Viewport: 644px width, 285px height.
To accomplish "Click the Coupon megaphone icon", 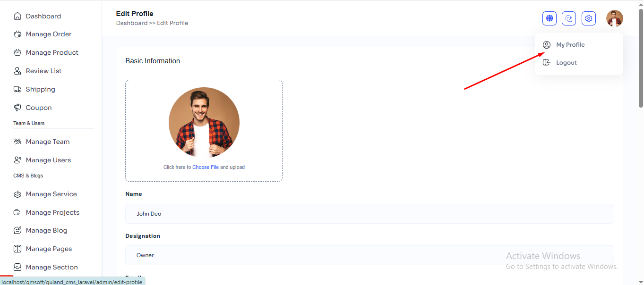I will [x=17, y=108].
